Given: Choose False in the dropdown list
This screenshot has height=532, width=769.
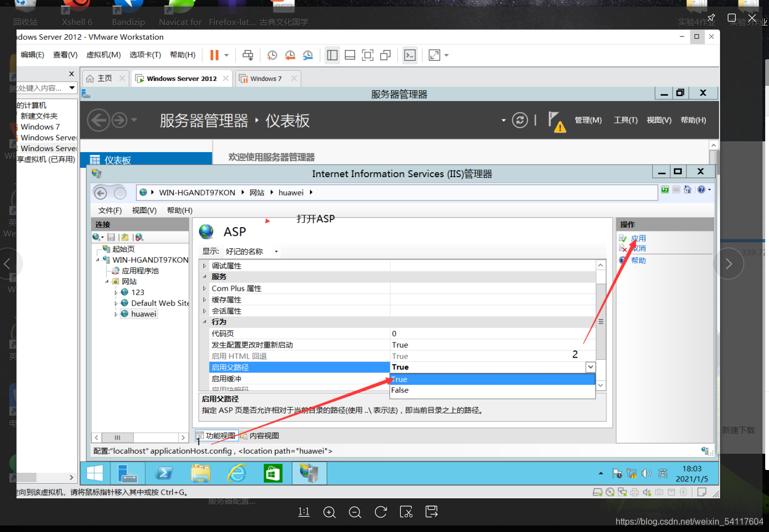Looking at the screenshot, I should (x=493, y=390).
